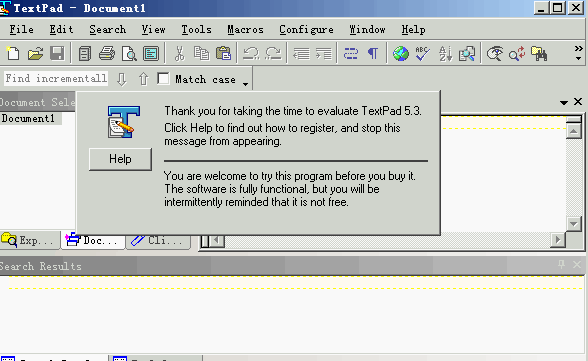Toggle visible spaces paragraph mark icon
The height and width of the screenshot is (361, 588).
(372, 54)
